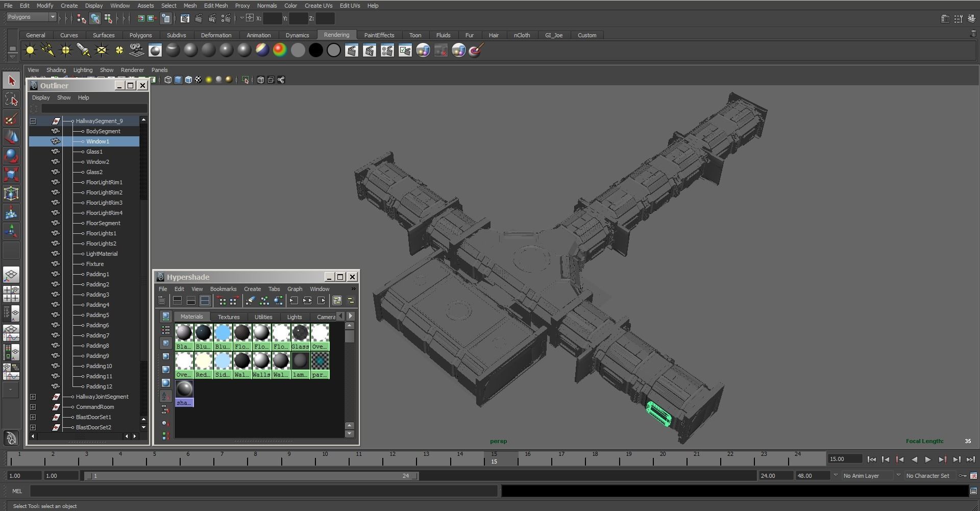The height and width of the screenshot is (511, 980).
Task: Create a spot light from the shelf
Action: (83, 50)
